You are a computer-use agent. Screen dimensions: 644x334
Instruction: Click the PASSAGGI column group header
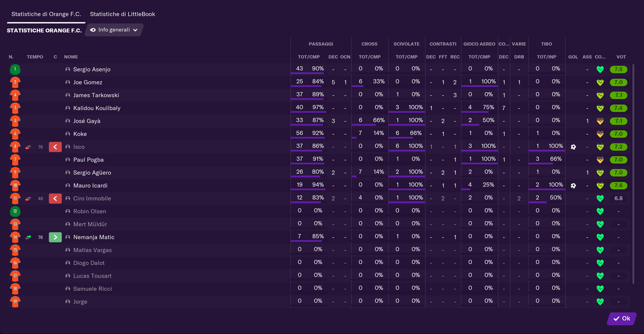321,44
